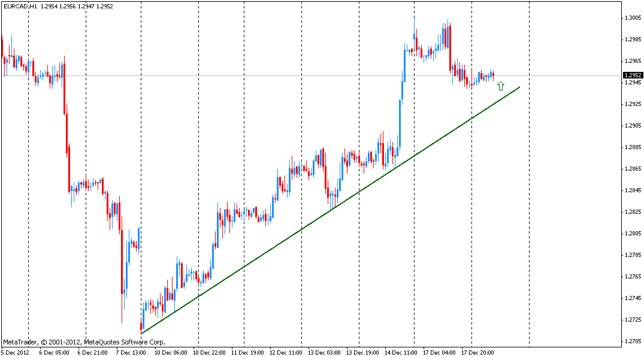The height and width of the screenshot is (357, 644).
Task: Click the 1.3005 price axis label
Action: (x=633, y=17)
